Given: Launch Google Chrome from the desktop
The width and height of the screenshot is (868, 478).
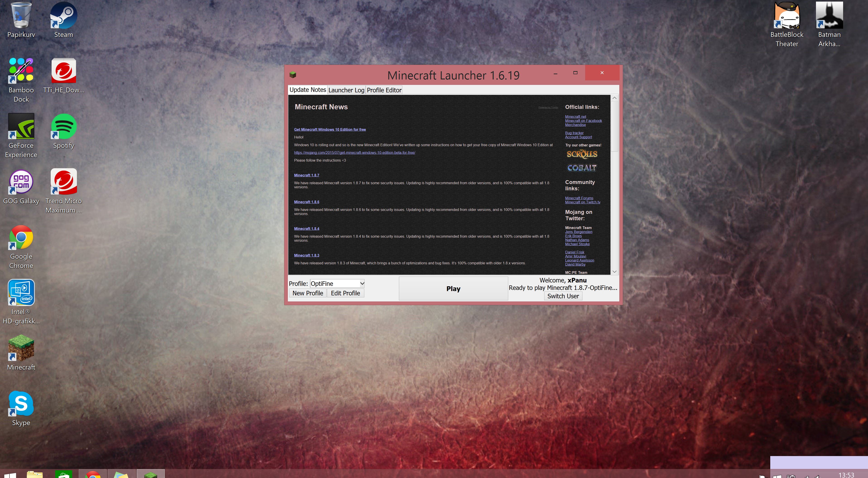Looking at the screenshot, I should point(21,247).
